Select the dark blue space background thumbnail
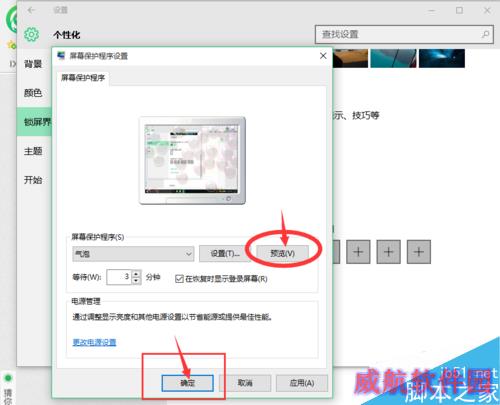This screenshot has height=405, width=500. pos(442,58)
